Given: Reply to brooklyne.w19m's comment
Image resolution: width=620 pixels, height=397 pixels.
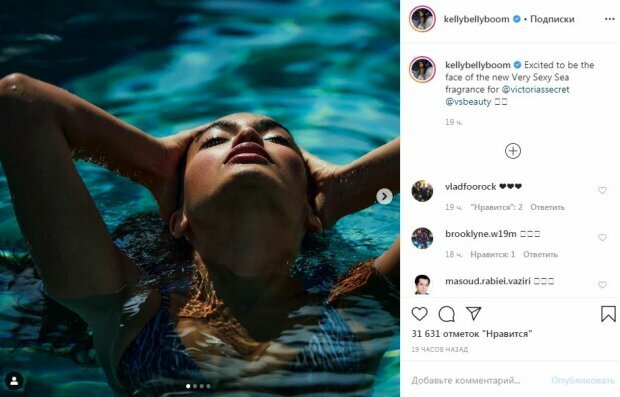Looking at the screenshot, I should 540,254.
